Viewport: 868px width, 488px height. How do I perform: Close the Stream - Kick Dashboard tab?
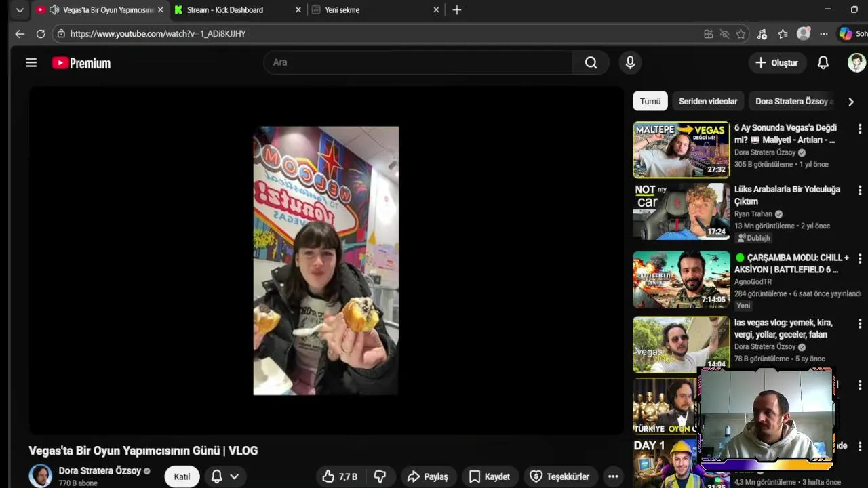[x=298, y=10]
